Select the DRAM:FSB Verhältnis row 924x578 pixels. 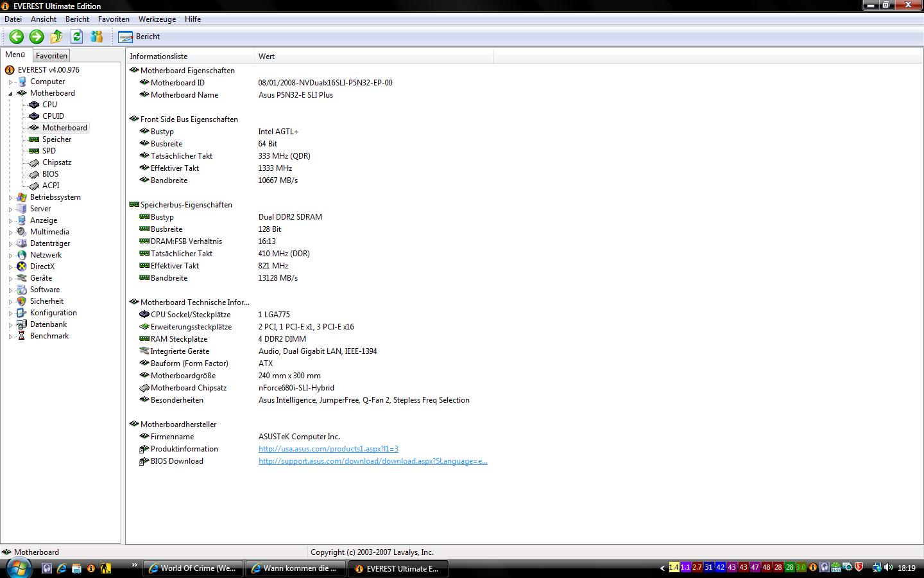[309, 241]
